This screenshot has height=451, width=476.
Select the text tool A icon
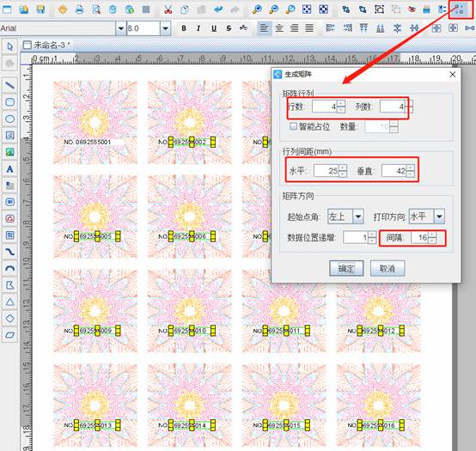(10, 168)
